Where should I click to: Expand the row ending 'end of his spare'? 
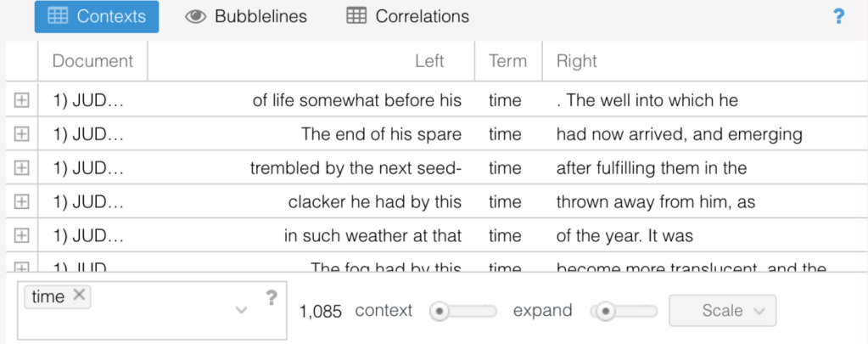pyautogui.click(x=21, y=134)
